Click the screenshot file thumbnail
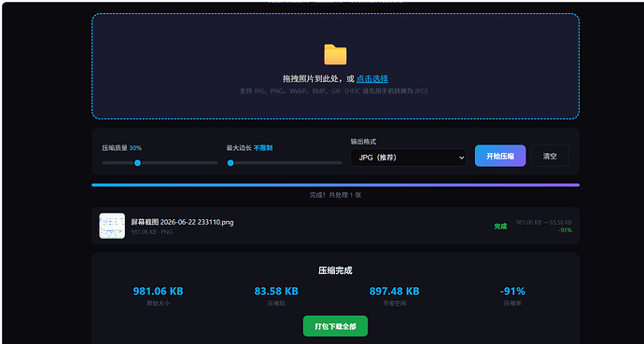 pos(112,226)
